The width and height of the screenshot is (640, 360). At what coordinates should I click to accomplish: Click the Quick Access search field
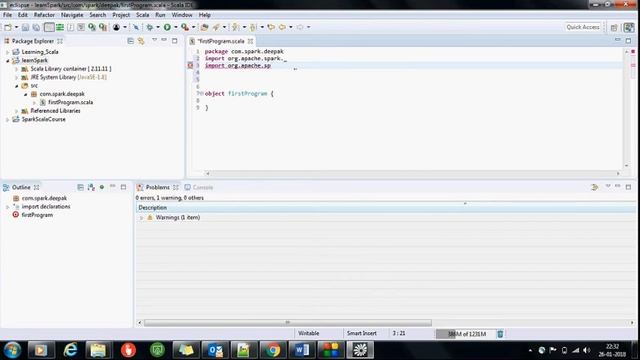tap(583, 27)
